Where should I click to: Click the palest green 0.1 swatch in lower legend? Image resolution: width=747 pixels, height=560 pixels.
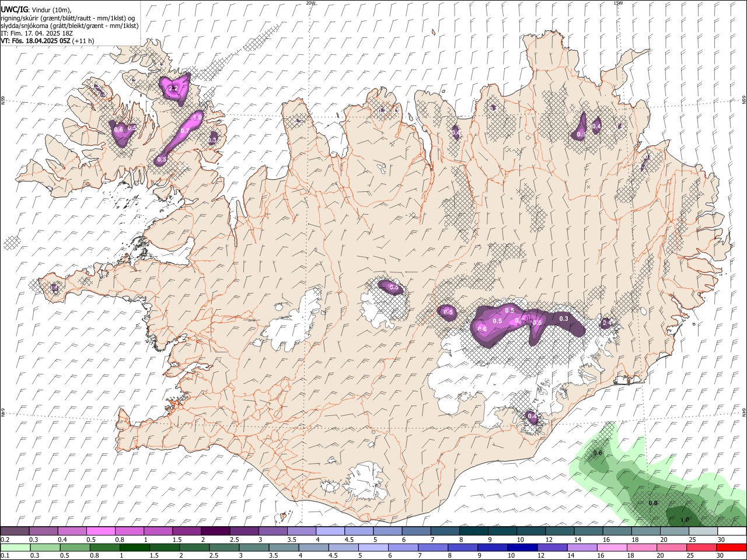click(15, 548)
